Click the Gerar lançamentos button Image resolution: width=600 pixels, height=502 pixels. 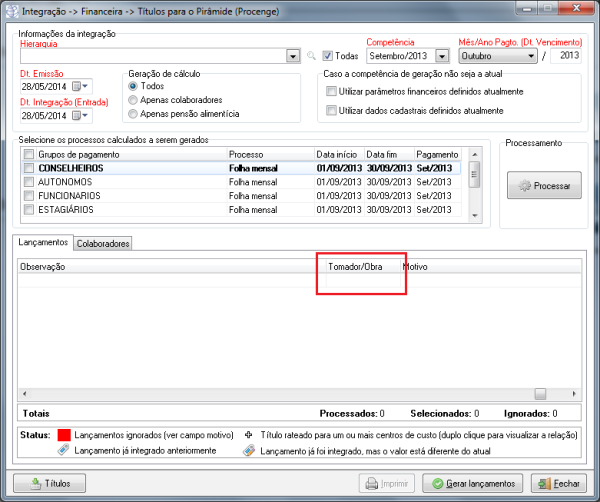point(473,482)
